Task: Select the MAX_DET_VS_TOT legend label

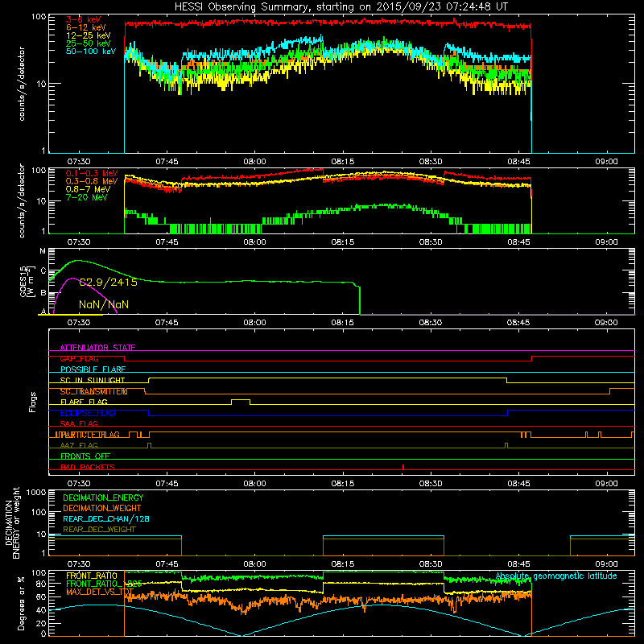Action: click(100, 592)
